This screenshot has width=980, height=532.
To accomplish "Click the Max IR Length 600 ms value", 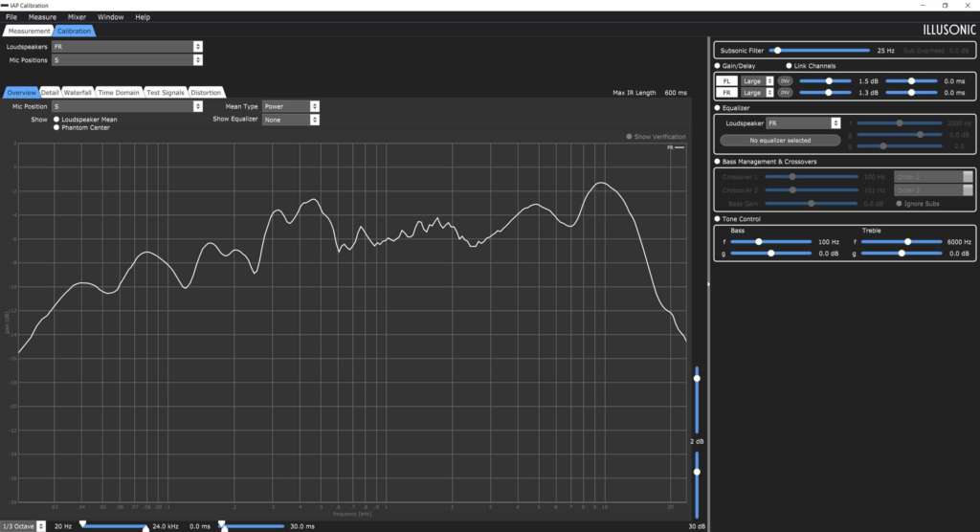I will pyautogui.click(x=675, y=93).
